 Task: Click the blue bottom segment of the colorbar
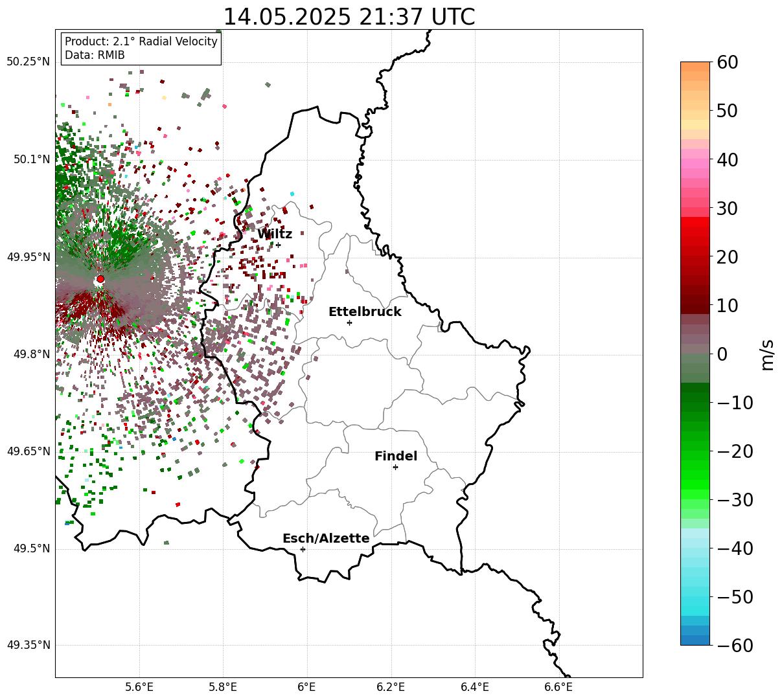(x=695, y=640)
